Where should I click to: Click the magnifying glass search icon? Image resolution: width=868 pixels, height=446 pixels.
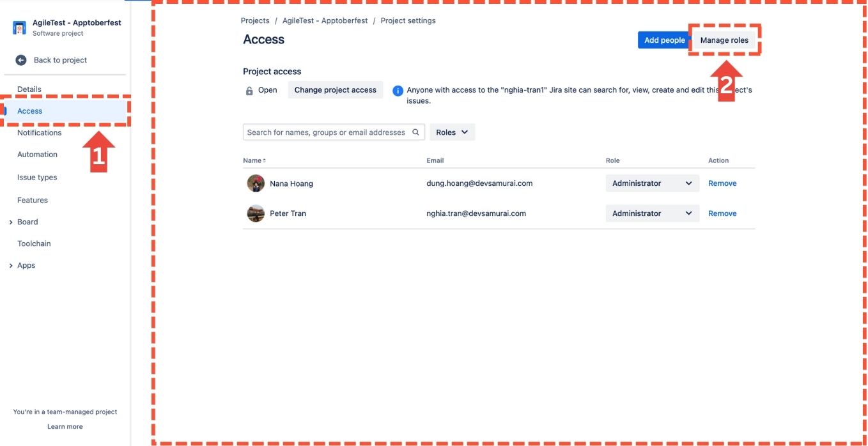point(415,132)
